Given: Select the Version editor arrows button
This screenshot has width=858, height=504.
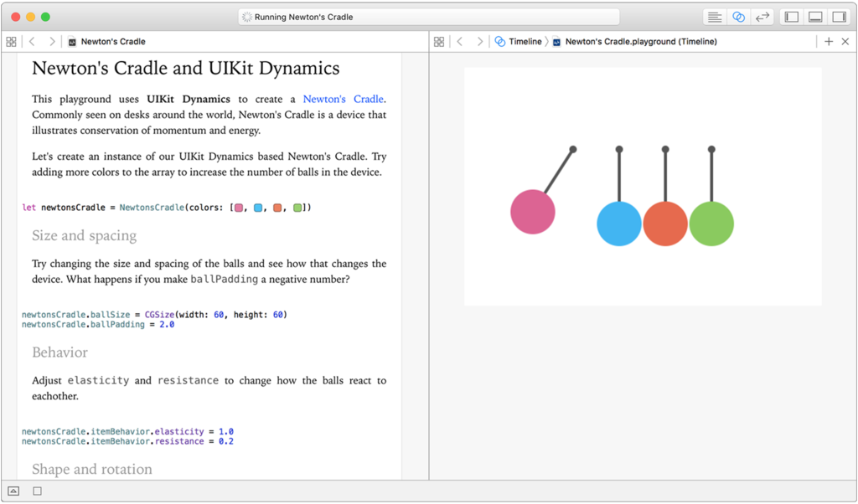Looking at the screenshot, I should (762, 17).
